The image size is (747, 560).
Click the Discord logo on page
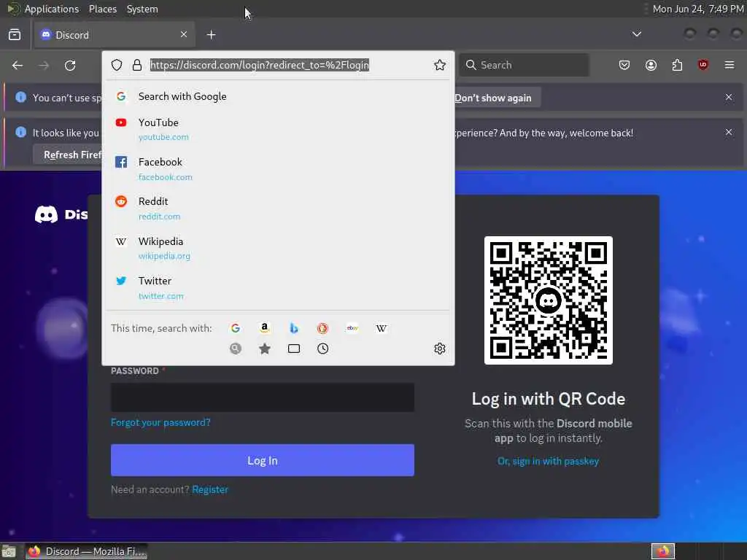pyautogui.click(x=61, y=215)
